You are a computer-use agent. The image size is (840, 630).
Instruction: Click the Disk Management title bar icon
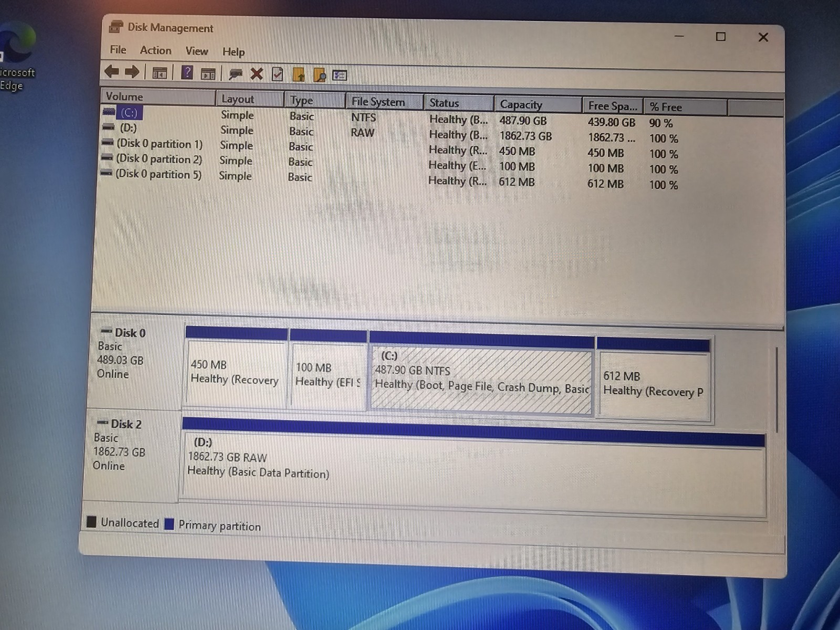[115, 27]
